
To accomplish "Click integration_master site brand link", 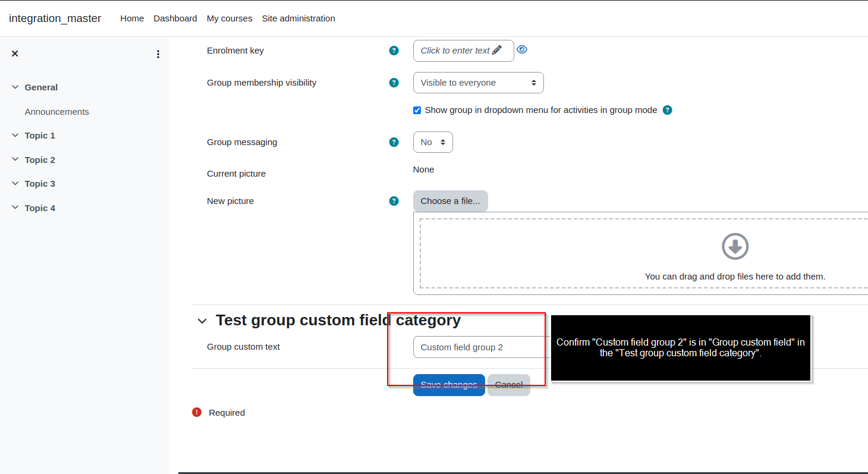I will click(x=55, y=18).
